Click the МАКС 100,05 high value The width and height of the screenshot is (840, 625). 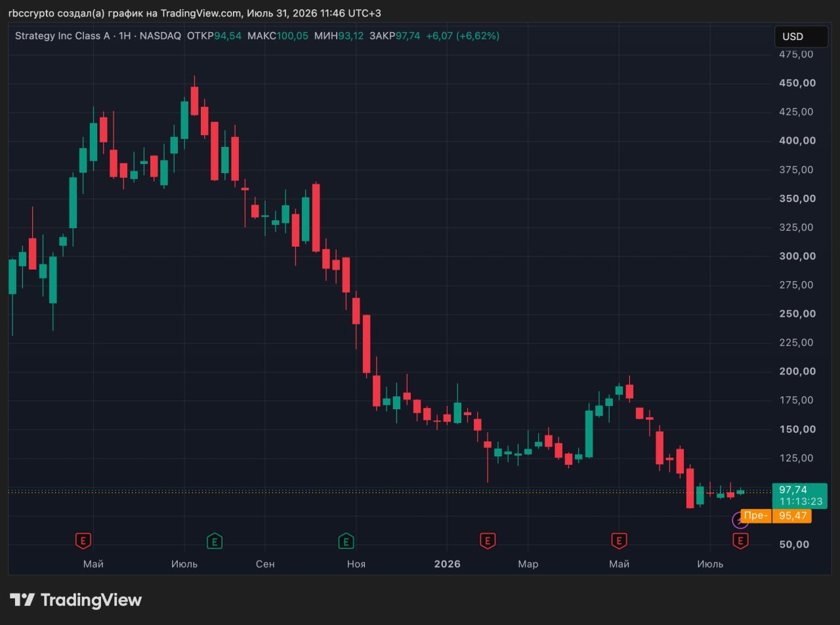[x=278, y=36]
